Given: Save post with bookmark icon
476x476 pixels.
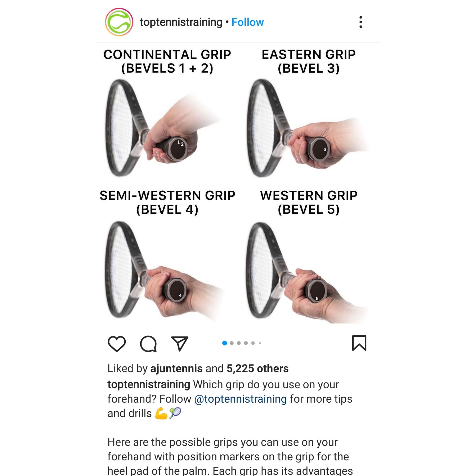Looking at the screenshot, I should click(359, 343).
